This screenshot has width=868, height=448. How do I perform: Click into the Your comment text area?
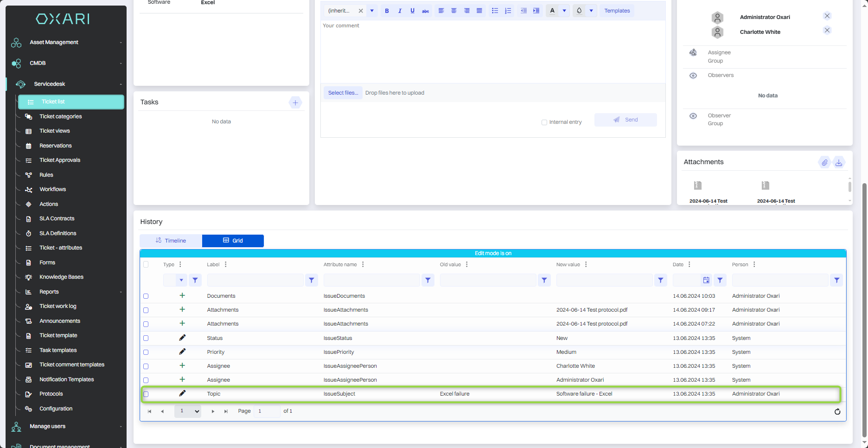pyautogui.click(x=492, y=51)
